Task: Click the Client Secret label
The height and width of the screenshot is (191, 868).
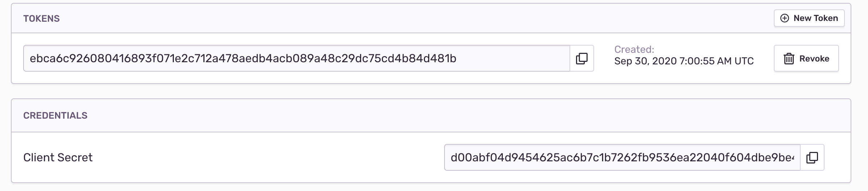Action: (x=58, y=157)
